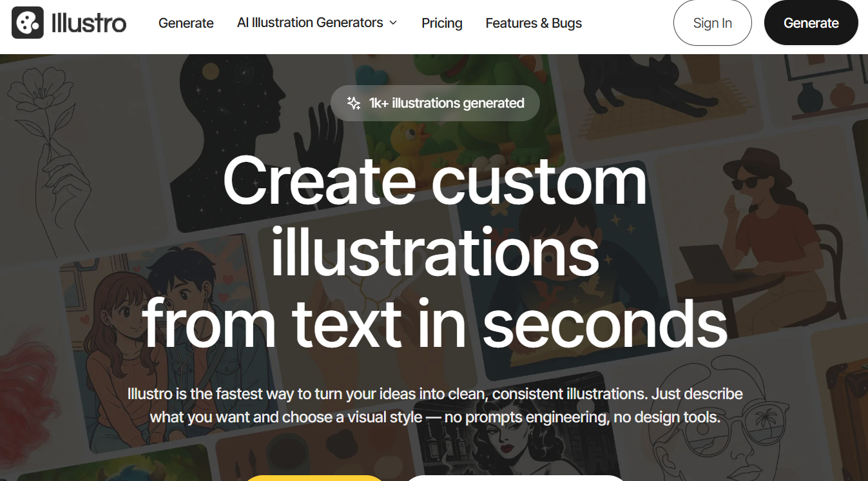Click the 1k+ illustrations generated badge
The width and height of the screenshot is (868, 481).
(435, 103)
